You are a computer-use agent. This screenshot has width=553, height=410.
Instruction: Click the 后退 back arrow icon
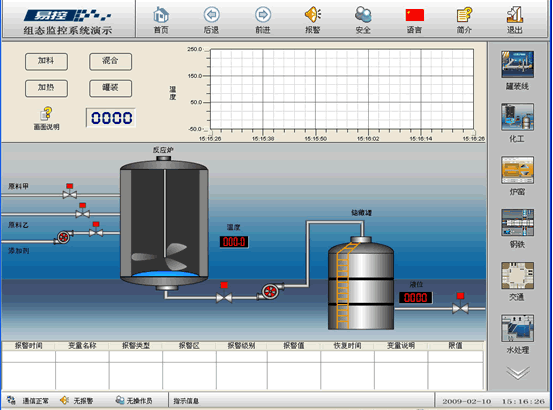(x=212, y=15)
